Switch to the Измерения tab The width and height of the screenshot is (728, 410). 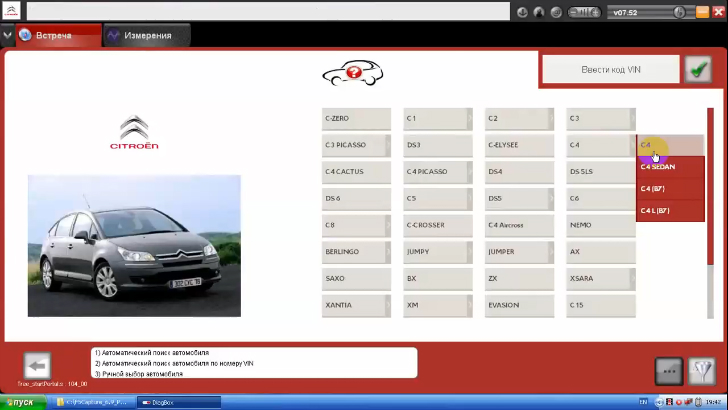click(x=147, y=35)
